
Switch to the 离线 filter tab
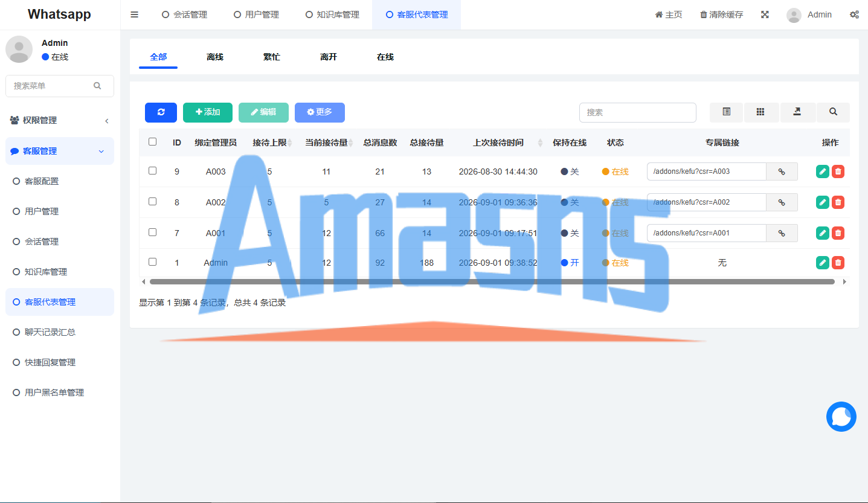pos(215,57)
